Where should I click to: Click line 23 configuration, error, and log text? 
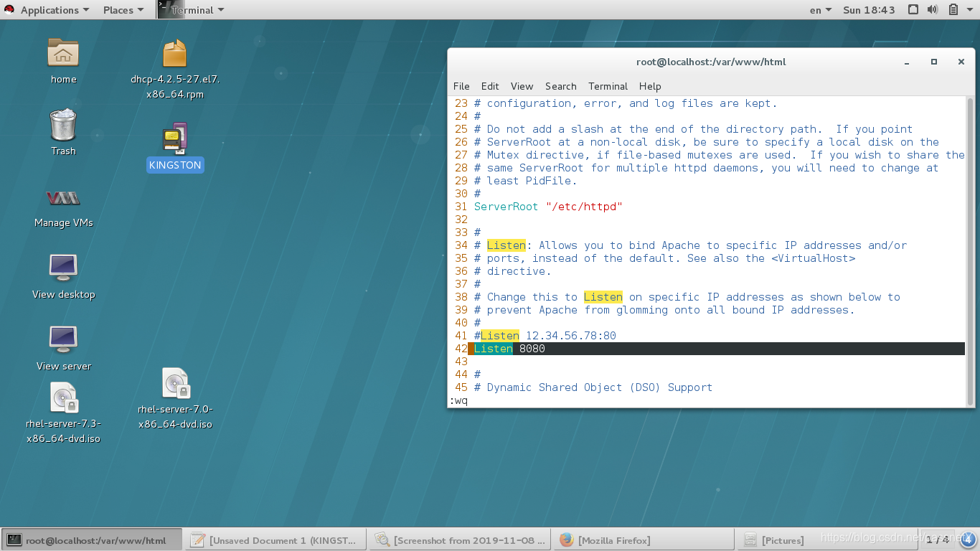(626, 103)
